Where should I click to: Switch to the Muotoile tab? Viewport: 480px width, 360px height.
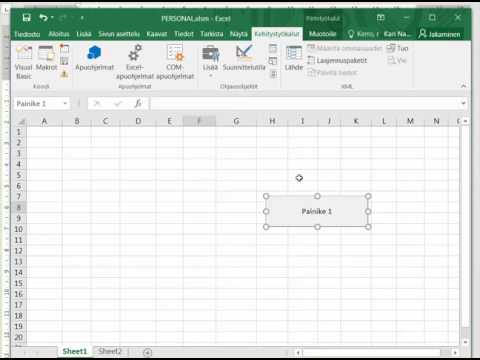click(322, 34)
